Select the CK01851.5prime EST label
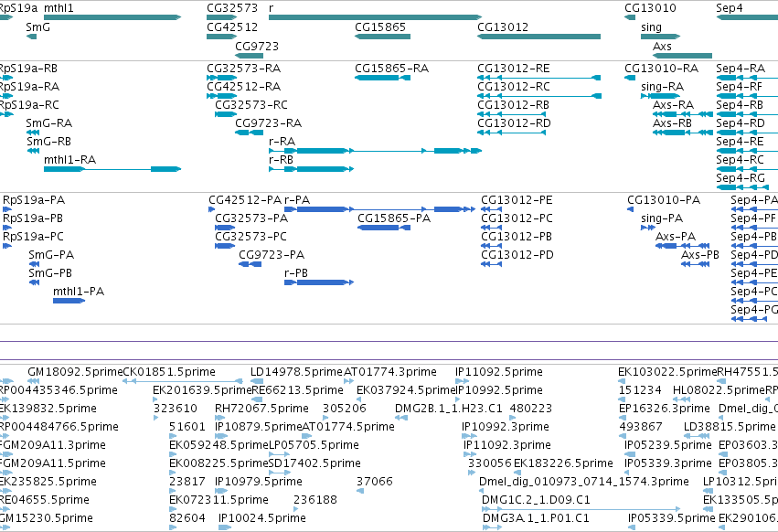 coord(169,372)
